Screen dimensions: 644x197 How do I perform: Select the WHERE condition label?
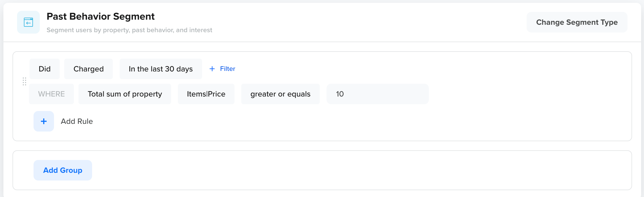(51, 94)
